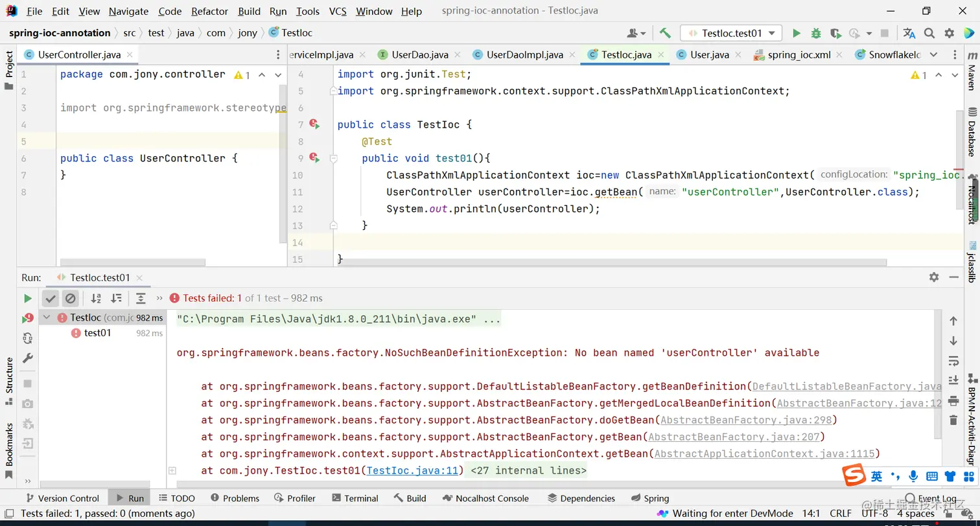Navigate up the stack trace with up arrow
Viewport: 980px width, 526px height.
click(x=953, y=321)
